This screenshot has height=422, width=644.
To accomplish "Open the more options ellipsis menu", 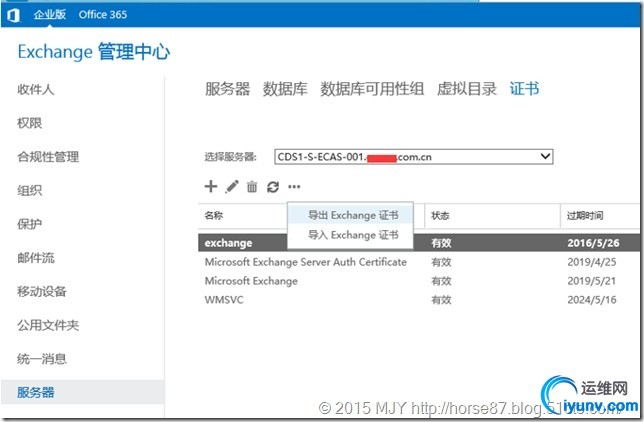I will (294, 187).
